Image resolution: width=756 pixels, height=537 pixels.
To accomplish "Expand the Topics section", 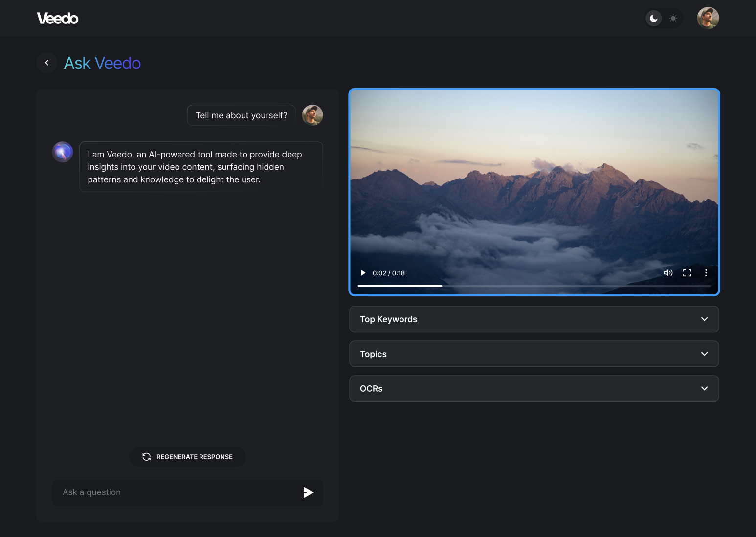I will click(534, 354).
